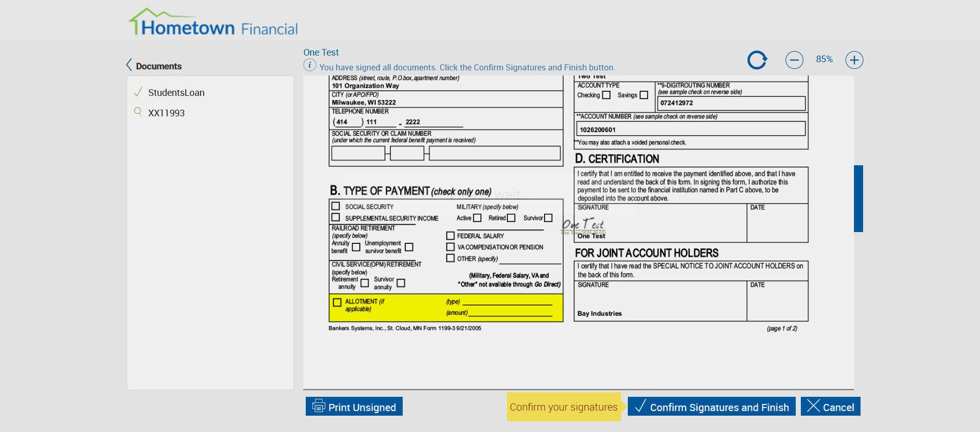Click the blue document scrollbar thumb
Image resolution: width=980 pixels, height=432 pixels.
pos(859,198)
